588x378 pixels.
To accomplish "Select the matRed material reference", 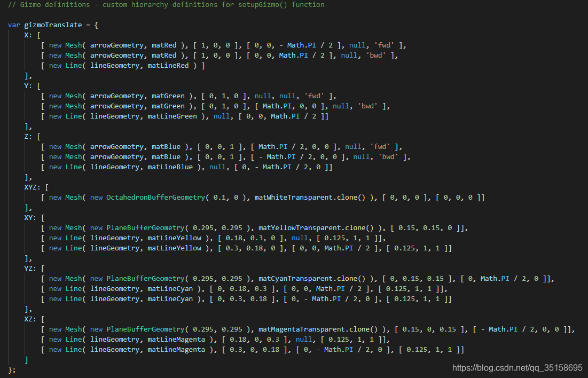I will (163, 45).
